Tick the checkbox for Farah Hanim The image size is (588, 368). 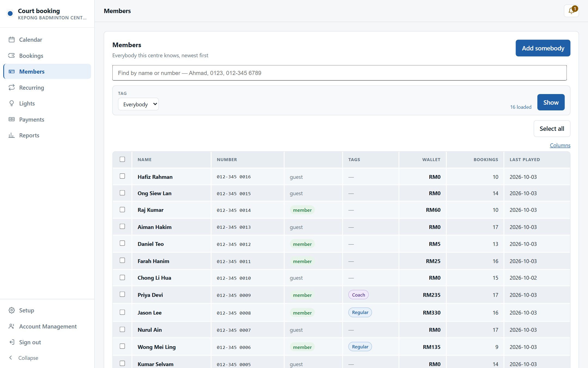122,260
